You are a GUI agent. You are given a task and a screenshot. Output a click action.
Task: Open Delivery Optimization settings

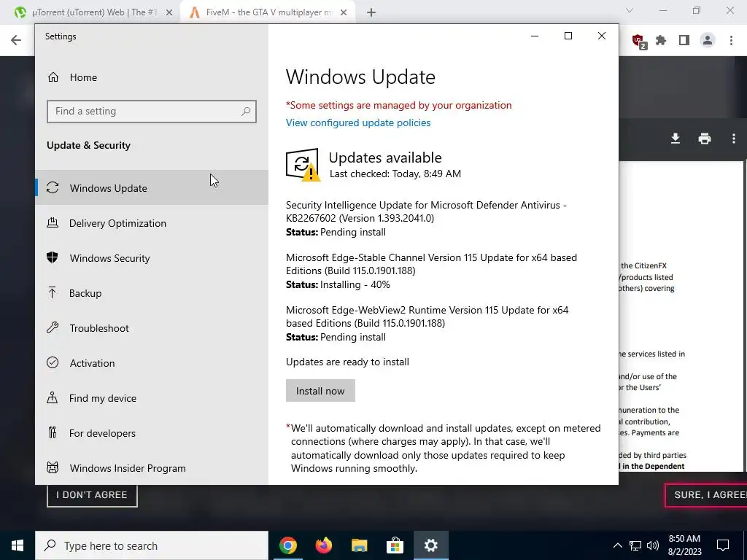(152, 223)
